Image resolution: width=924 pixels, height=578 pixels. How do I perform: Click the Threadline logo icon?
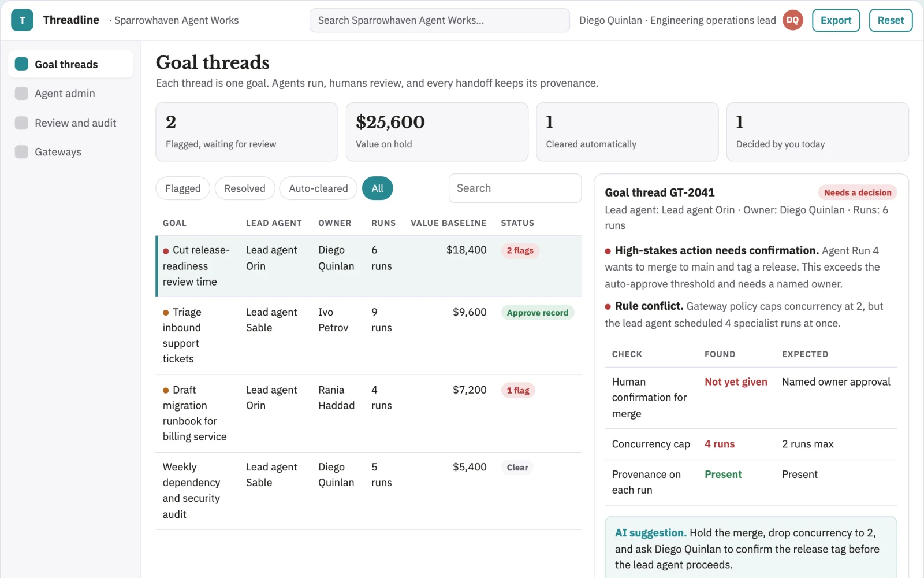click(x=22, y=20)
